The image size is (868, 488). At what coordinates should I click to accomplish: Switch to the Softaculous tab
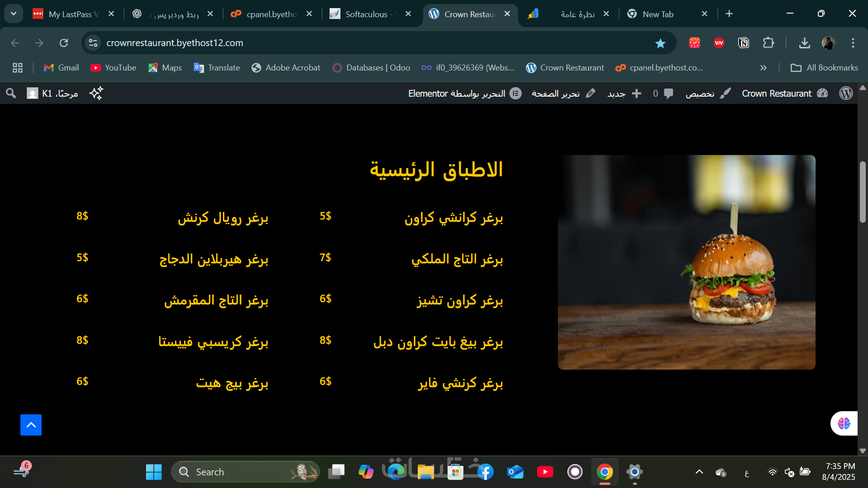366,14
